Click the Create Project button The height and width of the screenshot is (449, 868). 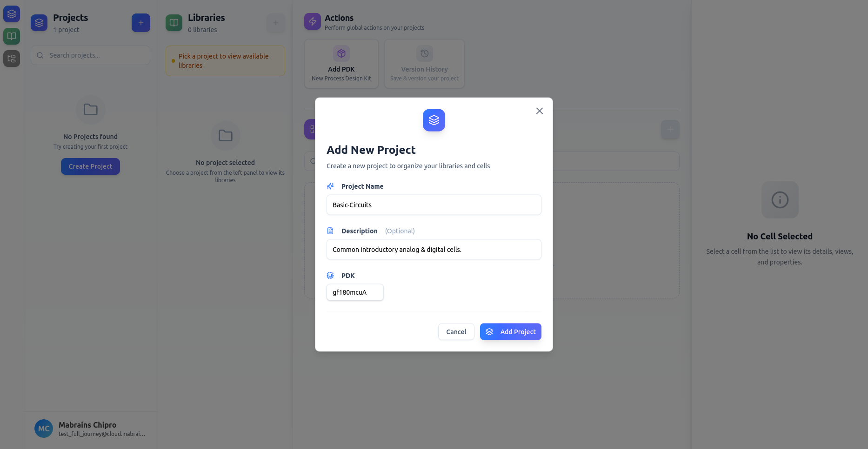90,166
